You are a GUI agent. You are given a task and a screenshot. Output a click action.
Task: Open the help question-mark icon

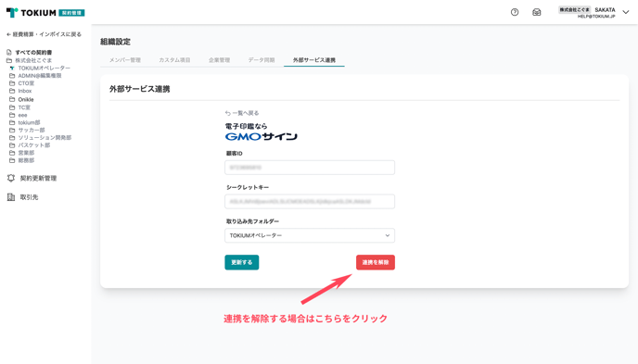tap(515, 12)
